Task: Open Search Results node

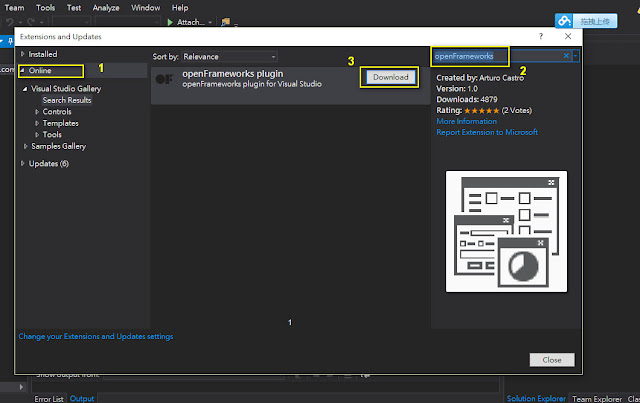Action: [67, 100]
